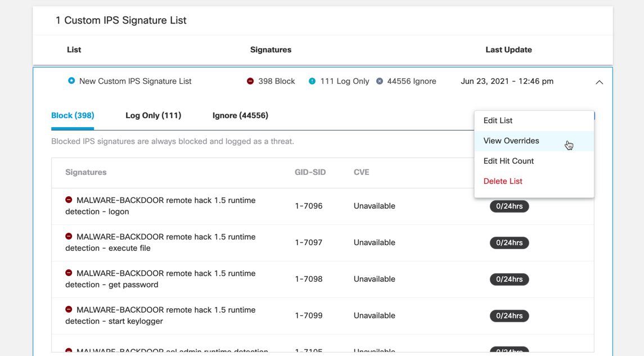
Task: Click the Last Update column header
Action: tap(508, 49)
